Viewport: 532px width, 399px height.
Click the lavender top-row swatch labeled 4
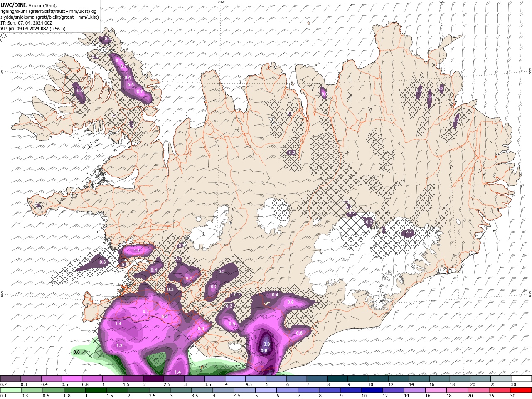point(236,379)
